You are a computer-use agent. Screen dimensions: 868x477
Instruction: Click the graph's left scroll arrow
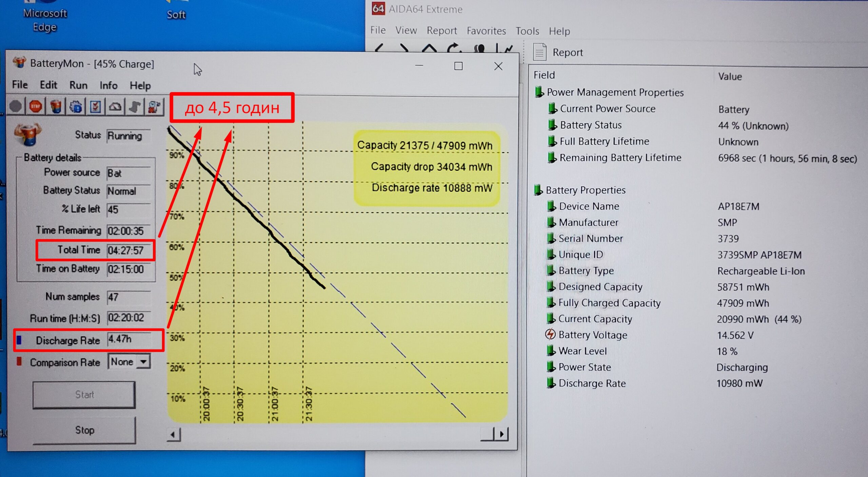coord(173,434)
